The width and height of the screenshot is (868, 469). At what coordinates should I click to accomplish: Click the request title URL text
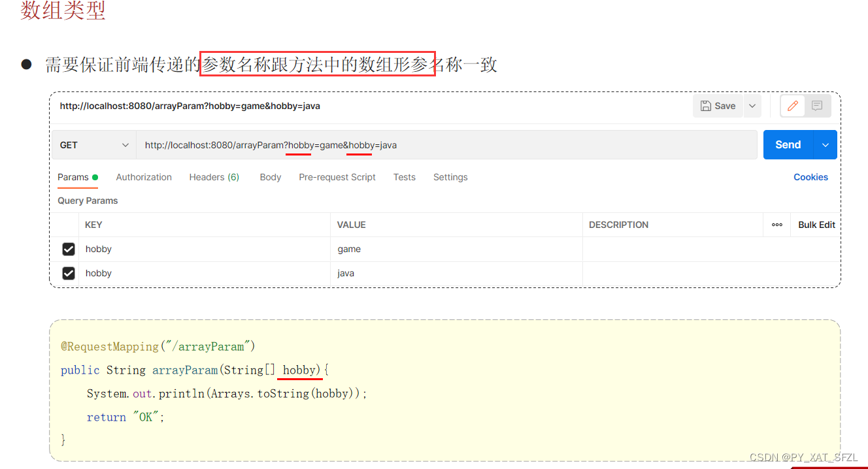pyautogui.click(x=190, y=106)
